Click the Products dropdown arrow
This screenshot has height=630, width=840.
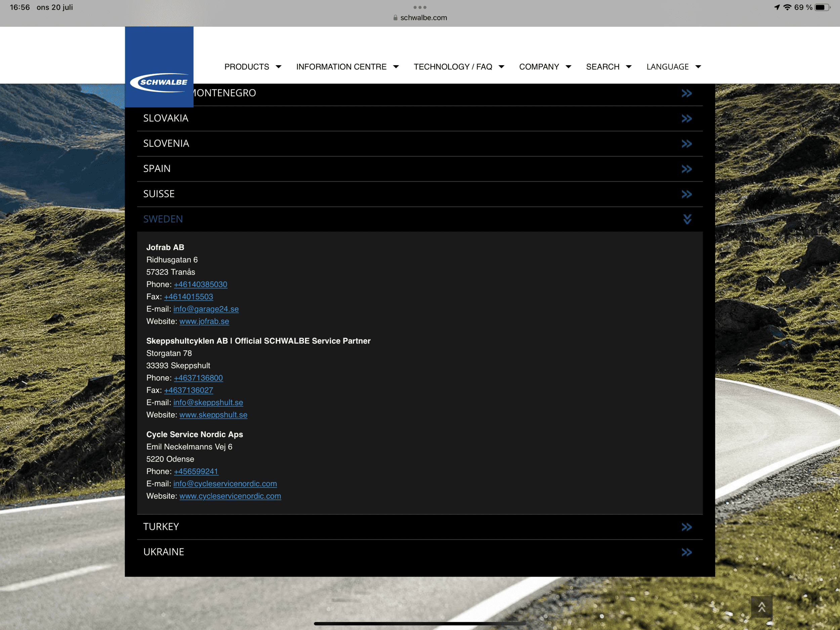point(278,67)
